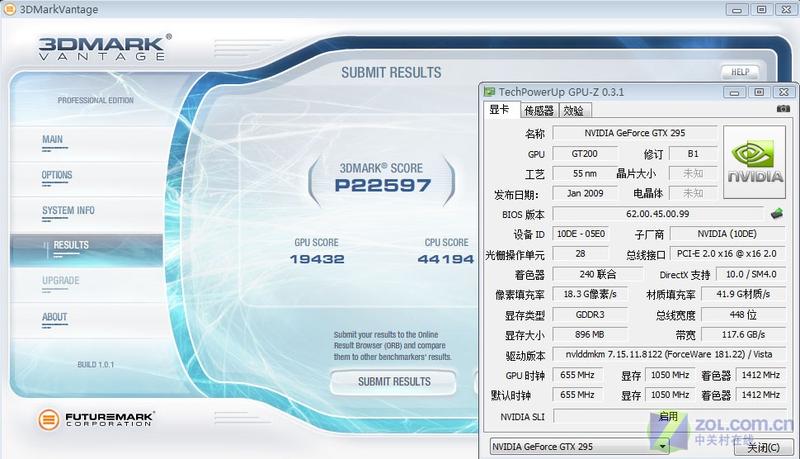Click the DirectX field 10.0 / SM4.0
The image size is (800, 459).
751,274
